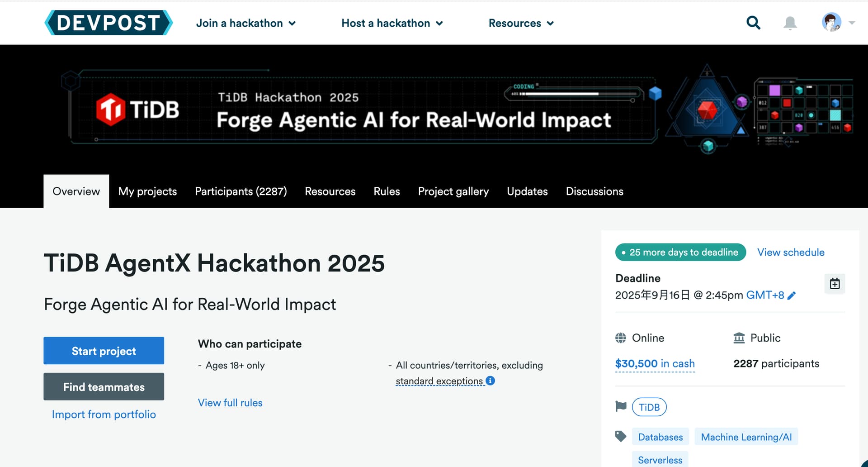868x467 pixels.
Task: Open the search magnifier icon
Action: [x=753, y=23]
